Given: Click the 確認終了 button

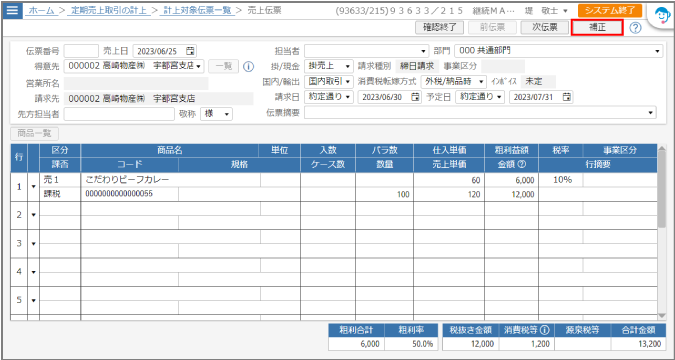Looking at the screenshot, I should [x=440, y=28].
